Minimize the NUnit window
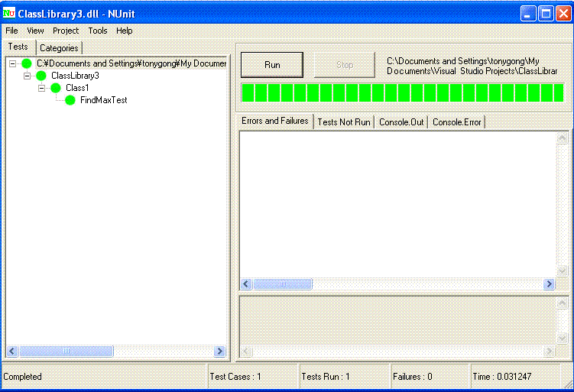 coord(528,14)
